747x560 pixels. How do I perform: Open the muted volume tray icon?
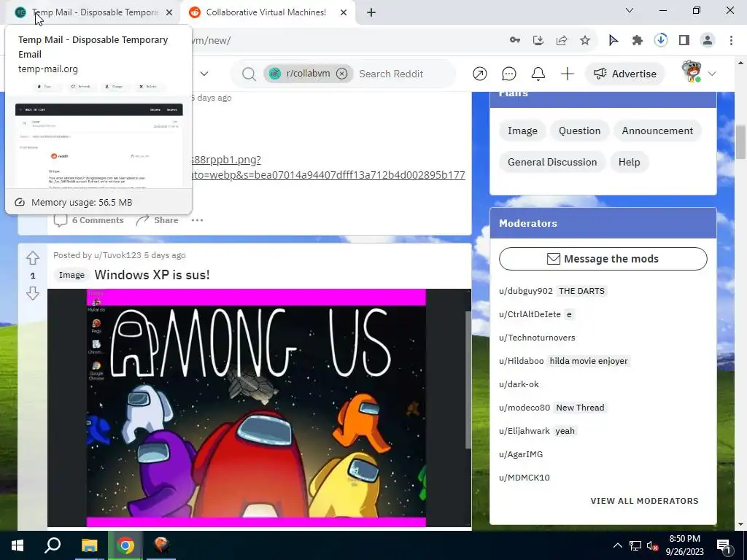coord(653,545)
